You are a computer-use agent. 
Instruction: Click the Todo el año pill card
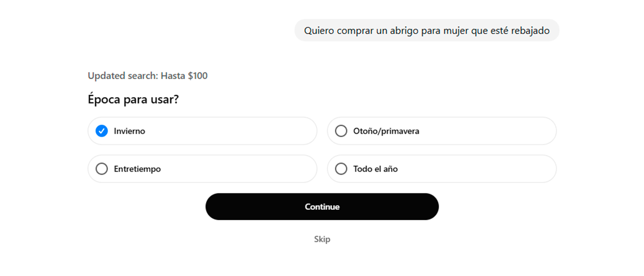441,169
